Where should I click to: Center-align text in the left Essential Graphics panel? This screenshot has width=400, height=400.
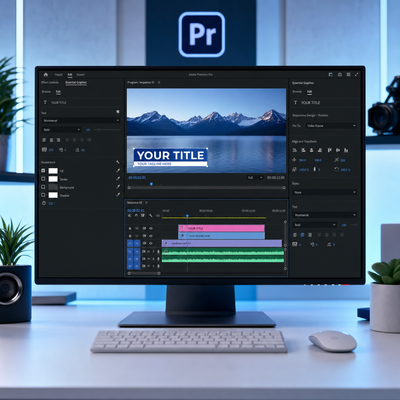click(51, 140)
